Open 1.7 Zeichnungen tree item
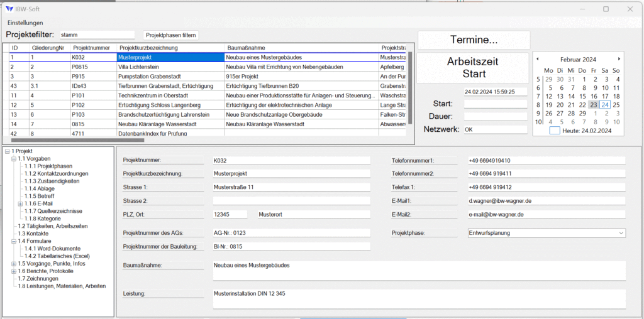Screen dimensions: 644x319 pyautogui.click(x=38, y=278)
